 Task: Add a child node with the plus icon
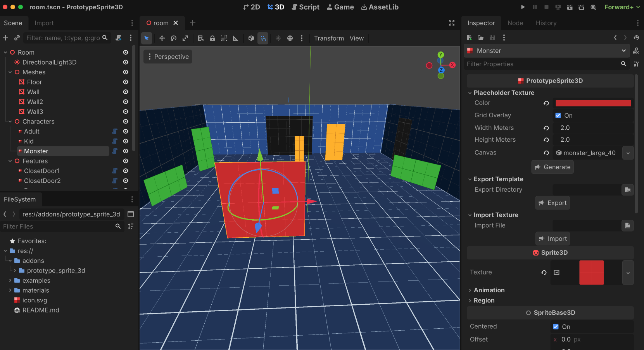point(5,38)
